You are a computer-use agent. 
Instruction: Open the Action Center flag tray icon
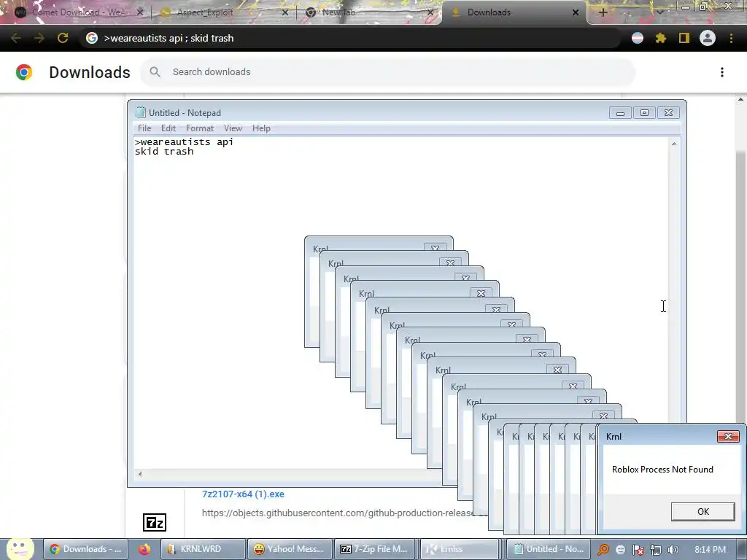(638, 550)
